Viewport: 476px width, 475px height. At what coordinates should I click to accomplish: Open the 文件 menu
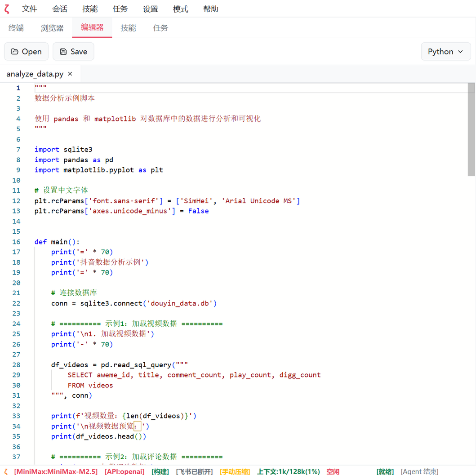[x=30, y=9]
